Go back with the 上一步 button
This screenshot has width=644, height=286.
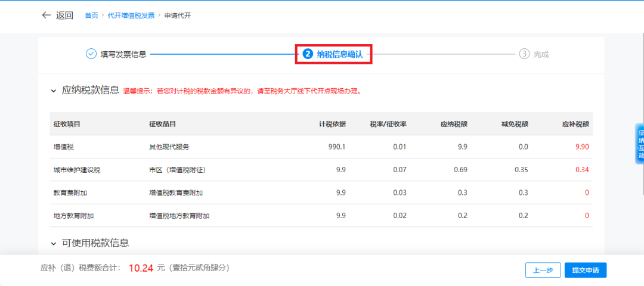pos(543,271)
